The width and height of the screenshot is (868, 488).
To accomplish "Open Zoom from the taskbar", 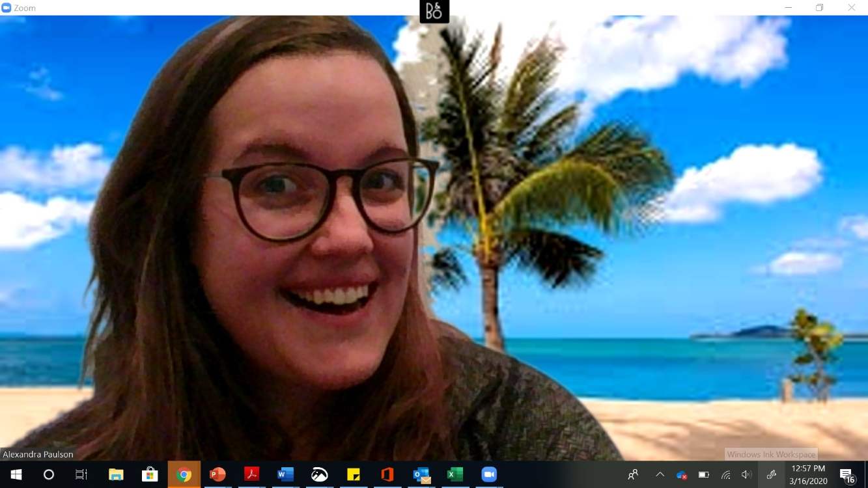I will (489, 474).
